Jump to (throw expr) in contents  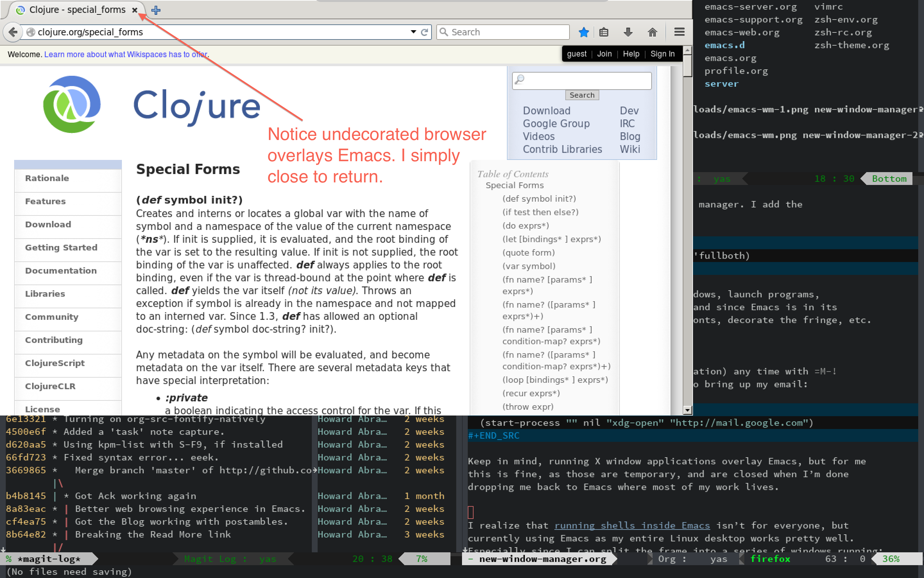coord(528,407)
